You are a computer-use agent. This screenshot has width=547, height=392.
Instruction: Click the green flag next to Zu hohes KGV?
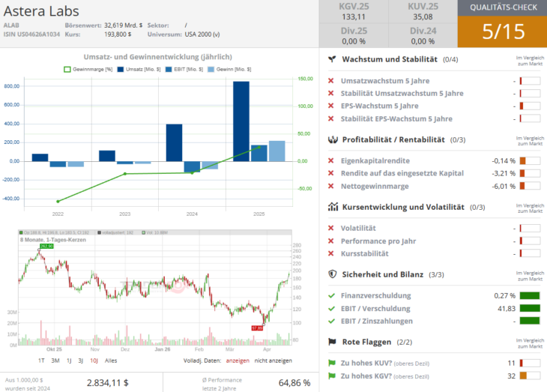331,376
